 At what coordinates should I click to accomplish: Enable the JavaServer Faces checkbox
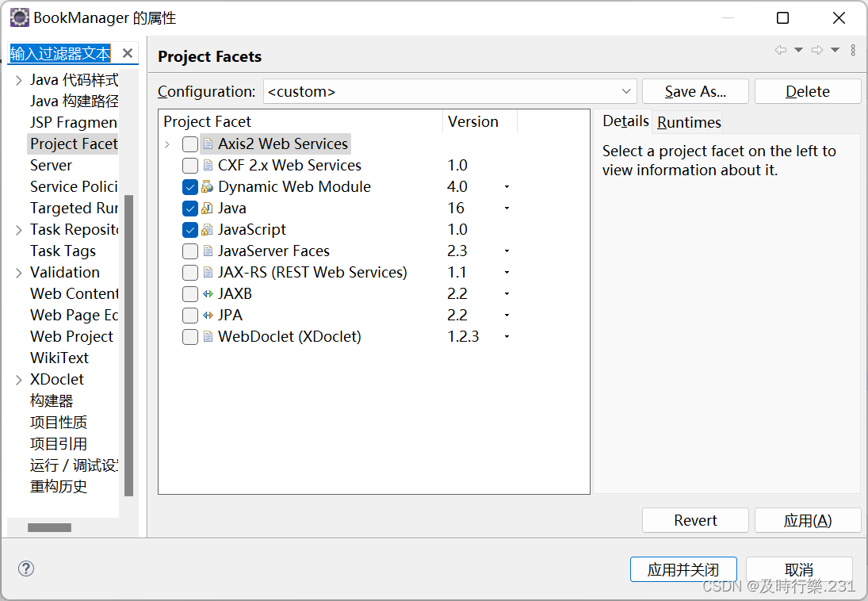pos(190,251)
